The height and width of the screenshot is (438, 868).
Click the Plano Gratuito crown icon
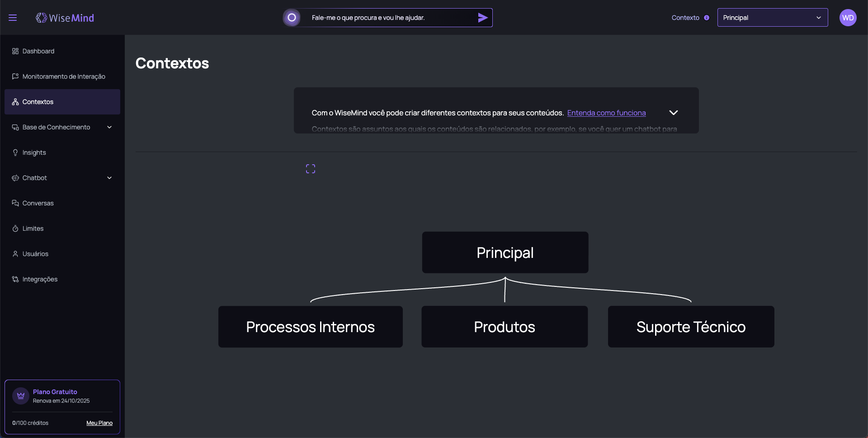coord(21,396)
